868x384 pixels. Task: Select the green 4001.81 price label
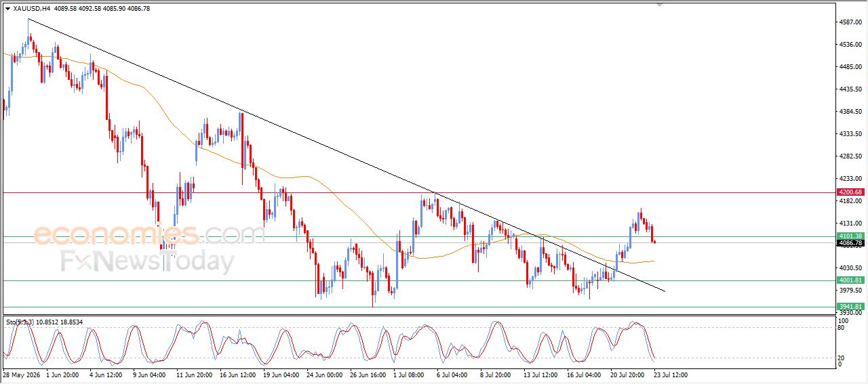(850, 280)
